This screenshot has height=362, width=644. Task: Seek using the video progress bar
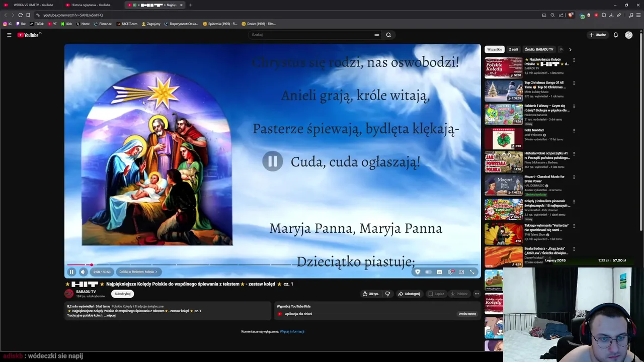[272, 265]
